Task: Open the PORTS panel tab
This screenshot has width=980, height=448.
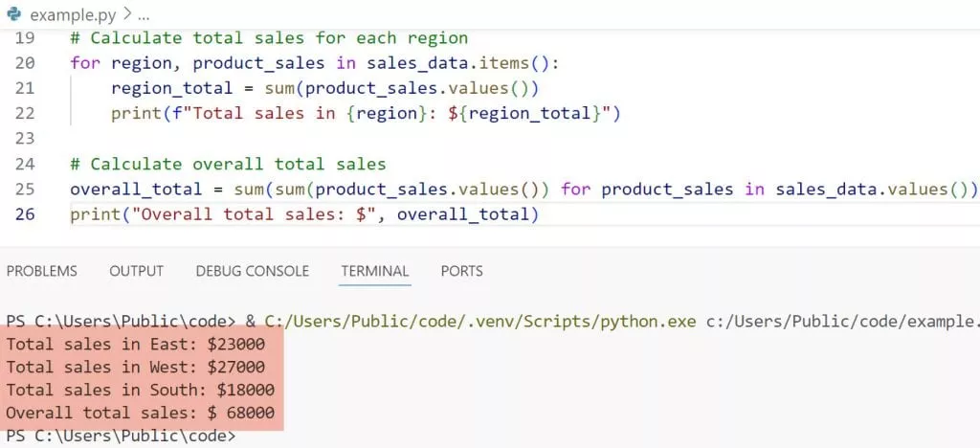Action: point(461,271)
